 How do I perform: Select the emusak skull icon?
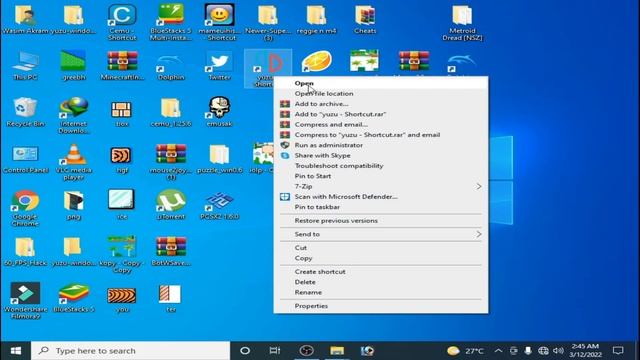220,112
